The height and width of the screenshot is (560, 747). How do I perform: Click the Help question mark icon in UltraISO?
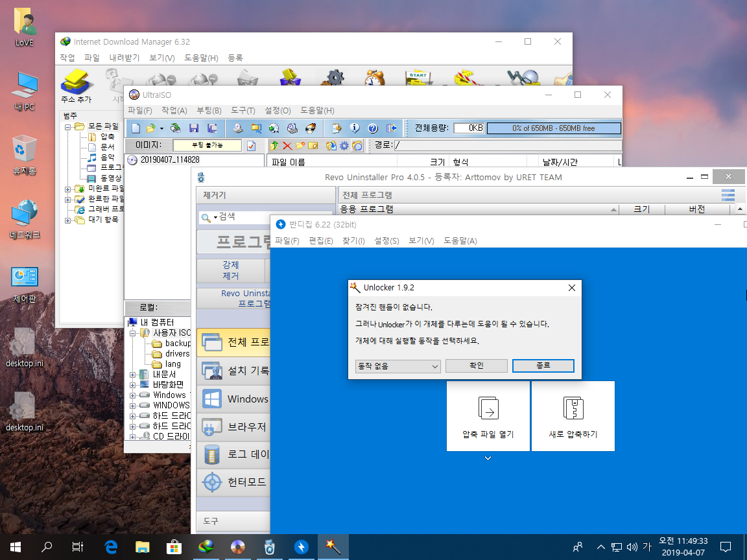coord(373,128)
